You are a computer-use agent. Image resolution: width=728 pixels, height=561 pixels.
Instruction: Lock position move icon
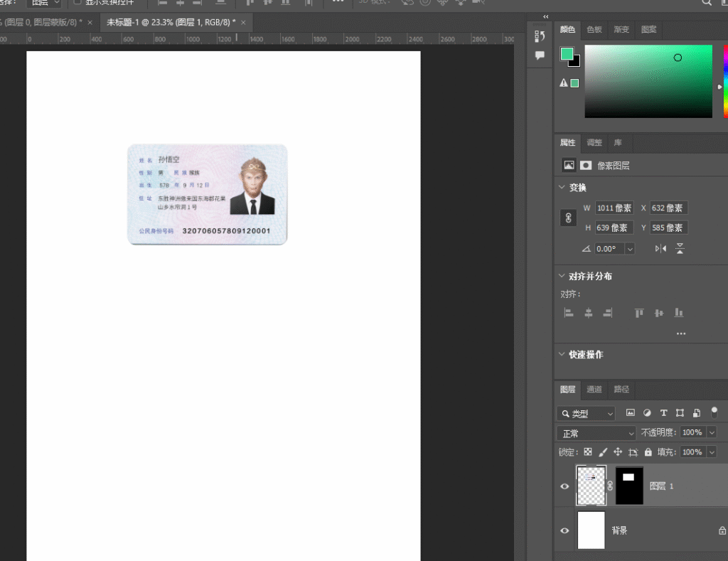(x=618, y=452)
